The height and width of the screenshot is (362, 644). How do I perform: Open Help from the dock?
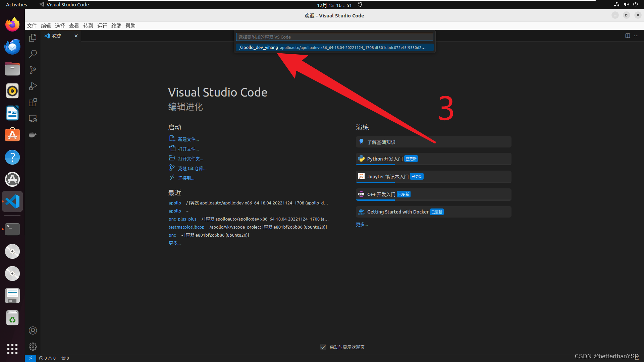click(x=12, y=157)
